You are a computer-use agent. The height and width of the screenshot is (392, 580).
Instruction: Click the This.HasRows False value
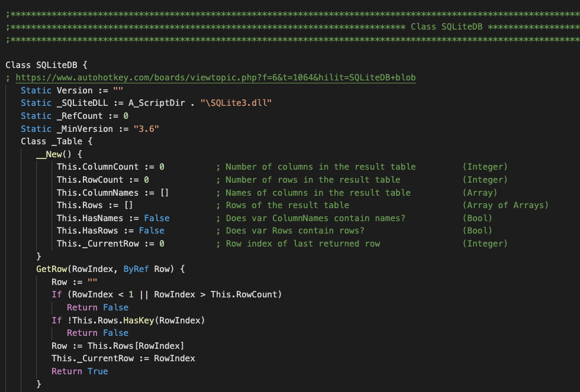point(152,231)
